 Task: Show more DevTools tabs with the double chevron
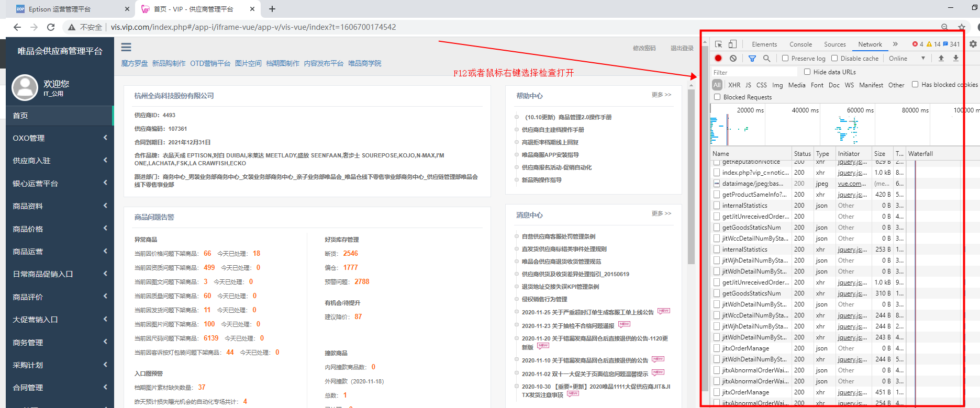tap(895, 44)
